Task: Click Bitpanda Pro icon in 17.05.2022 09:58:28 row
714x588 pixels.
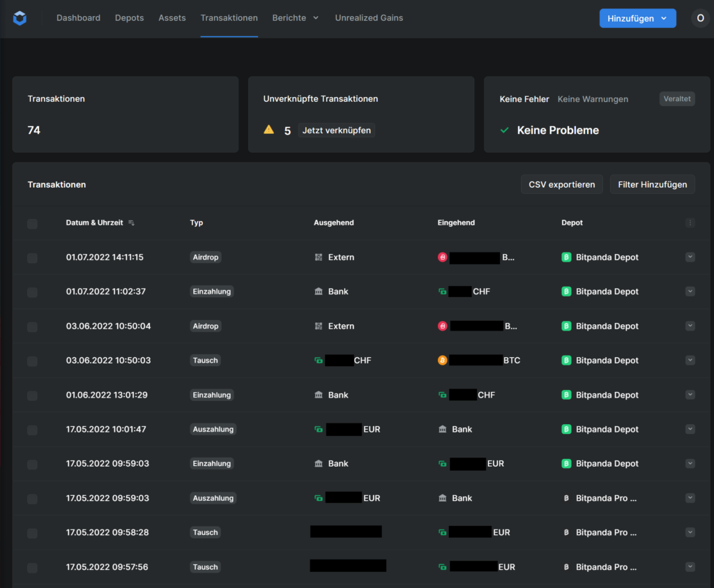Action: (x=566, y=532)
